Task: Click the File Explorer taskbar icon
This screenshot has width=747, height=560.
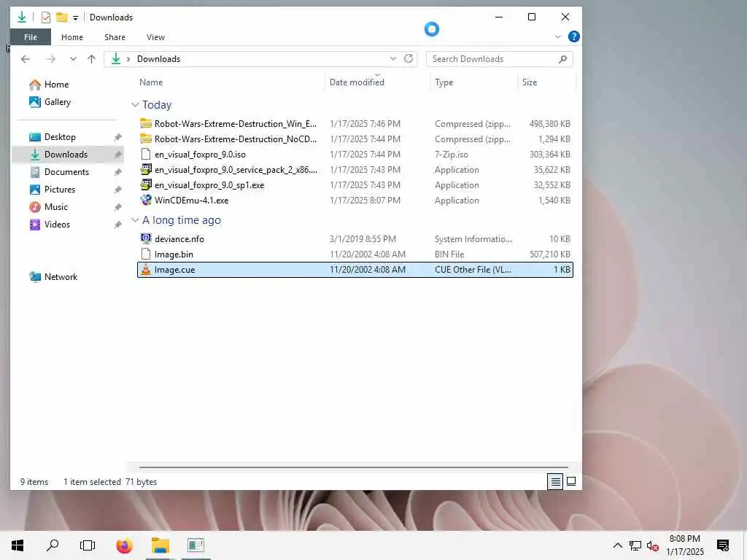Action: tap(160, 545)
